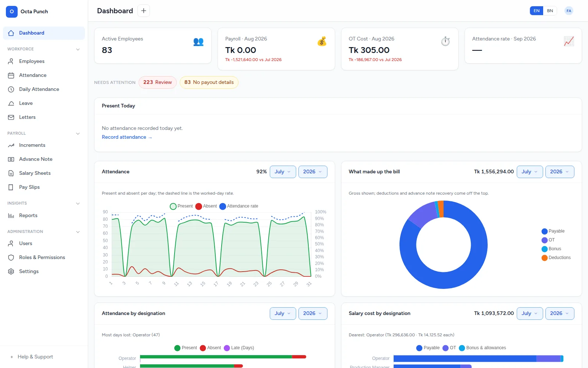Click the Salary Sheets document icon
The image size is (588, 368).
(11, 173)
